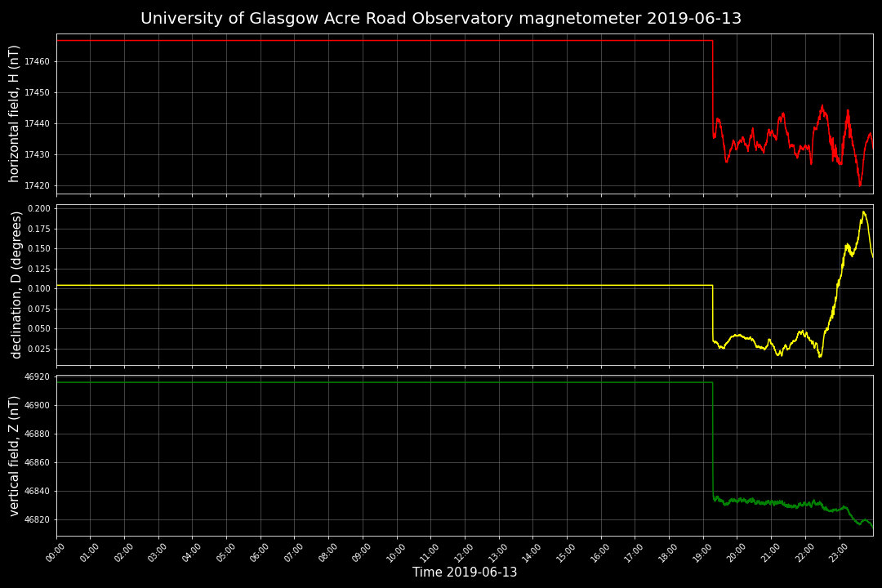Click the 0.075 tick on the declination axis
The image size is (882, 588).
[39, 309]
